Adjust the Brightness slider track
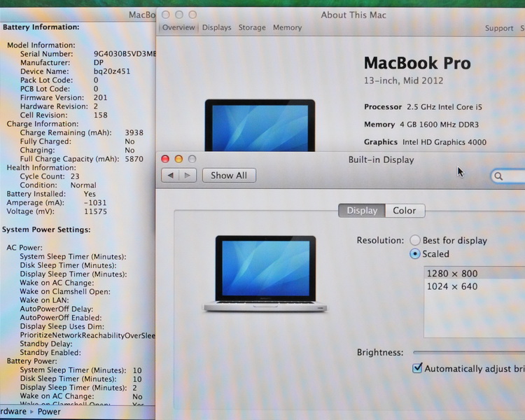The image size is (525, 420). [469, 352]
